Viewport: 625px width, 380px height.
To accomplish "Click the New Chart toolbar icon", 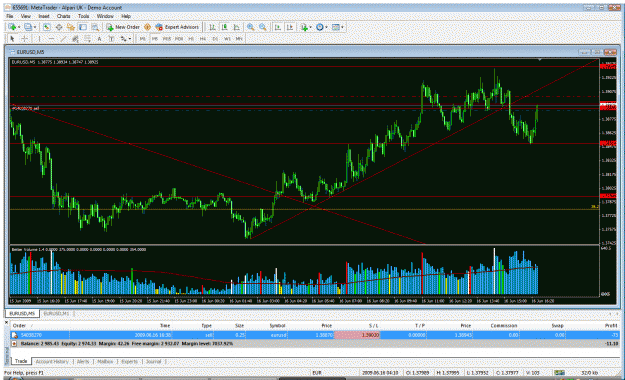I will (x=12, y=27).
